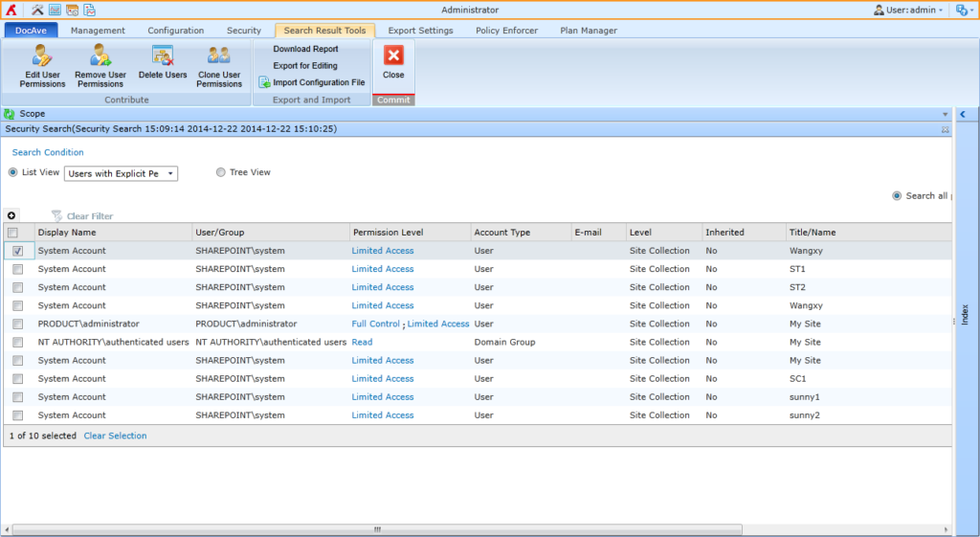Click the red Close X icon
The height and width of the screenshot is (537, 980).
(393, 56)
